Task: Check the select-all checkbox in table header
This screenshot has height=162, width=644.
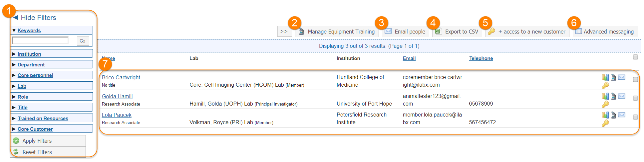Action: tap(635, 57)
